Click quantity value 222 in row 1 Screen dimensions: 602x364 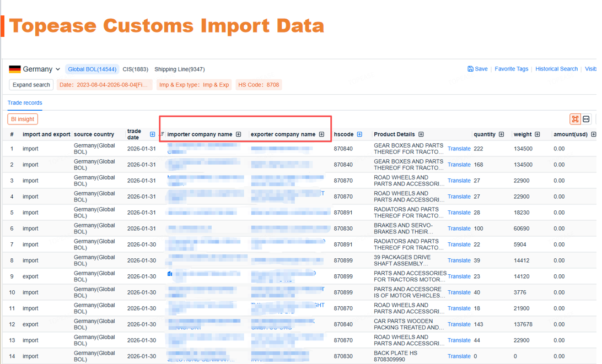(x=479, y=149)
